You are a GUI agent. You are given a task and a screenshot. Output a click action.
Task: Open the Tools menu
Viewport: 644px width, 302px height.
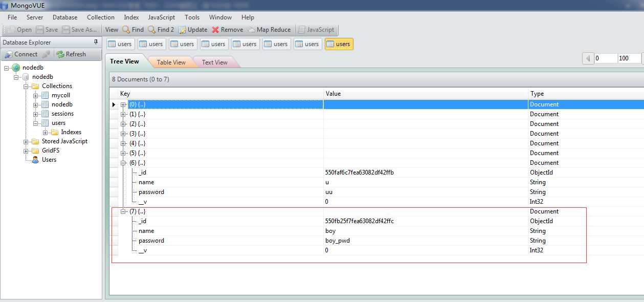(x=192, y=17)
